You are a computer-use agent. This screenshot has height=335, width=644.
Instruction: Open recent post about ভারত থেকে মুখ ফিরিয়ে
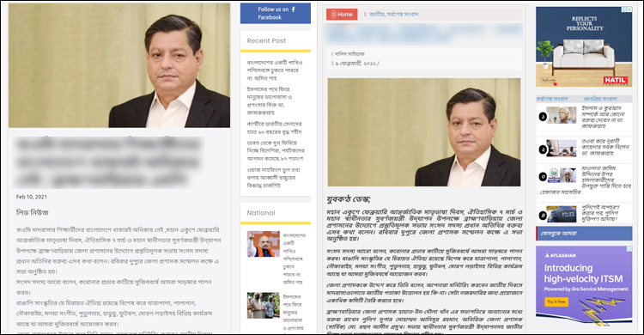pos(275,150)
